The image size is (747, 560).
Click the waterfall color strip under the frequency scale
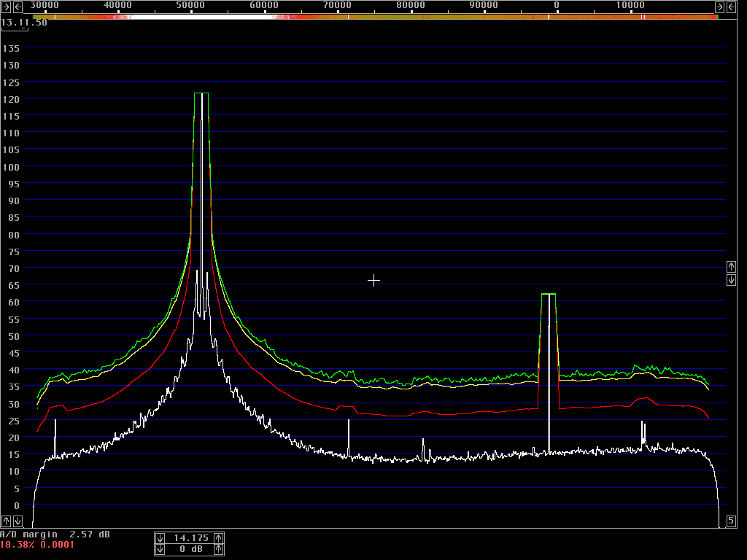pos(375,17)
